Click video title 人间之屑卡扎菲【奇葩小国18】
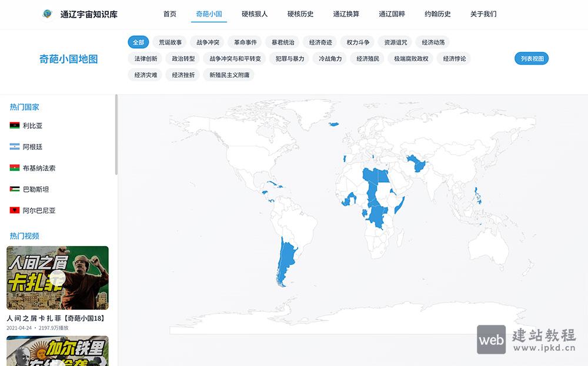588x366 pixels. click(55, 318)
